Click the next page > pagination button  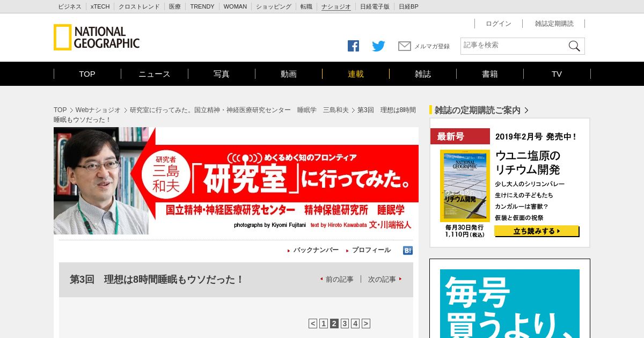[366, 324]
